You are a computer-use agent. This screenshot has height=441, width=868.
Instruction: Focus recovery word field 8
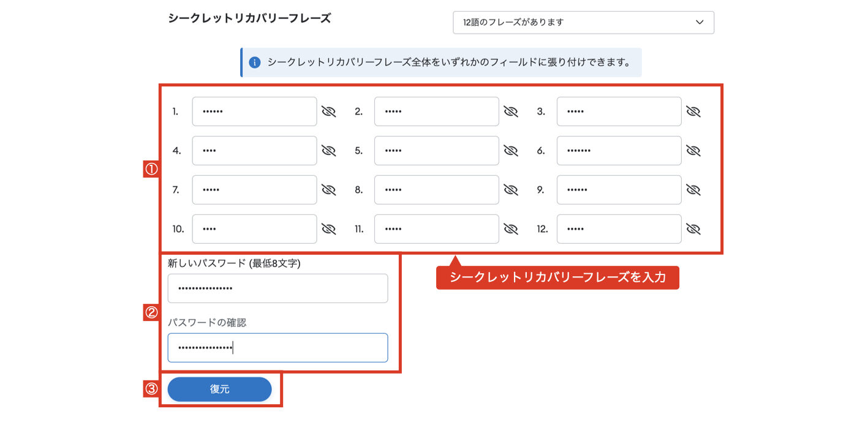pyautogui.click(x=437, y=190)
